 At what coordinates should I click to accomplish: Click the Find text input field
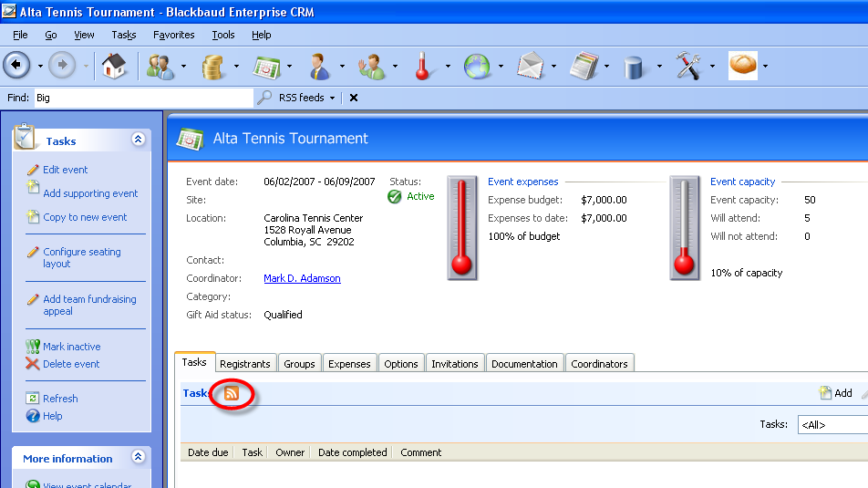[141, 98]
